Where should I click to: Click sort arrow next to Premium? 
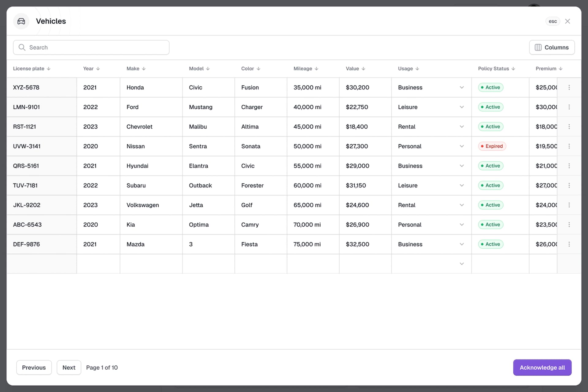tap(560, 69)
